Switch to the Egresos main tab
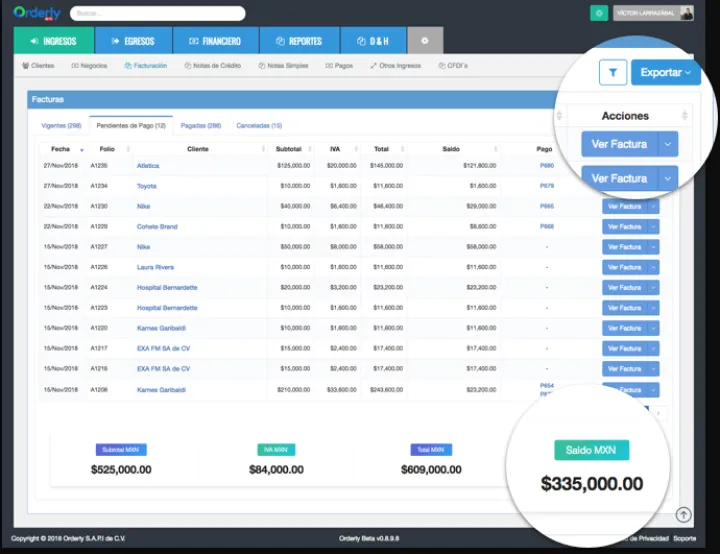The image size is (720, 554). (134, 41)
